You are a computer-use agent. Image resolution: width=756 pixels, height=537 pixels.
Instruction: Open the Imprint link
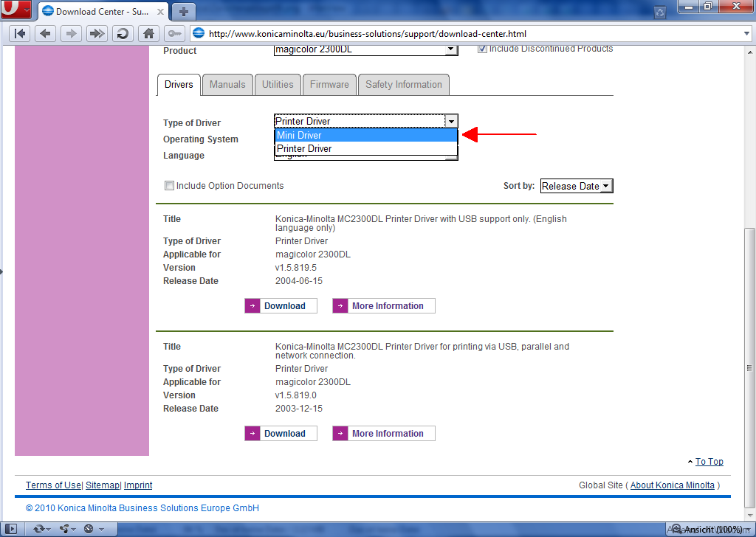point(138,485)
